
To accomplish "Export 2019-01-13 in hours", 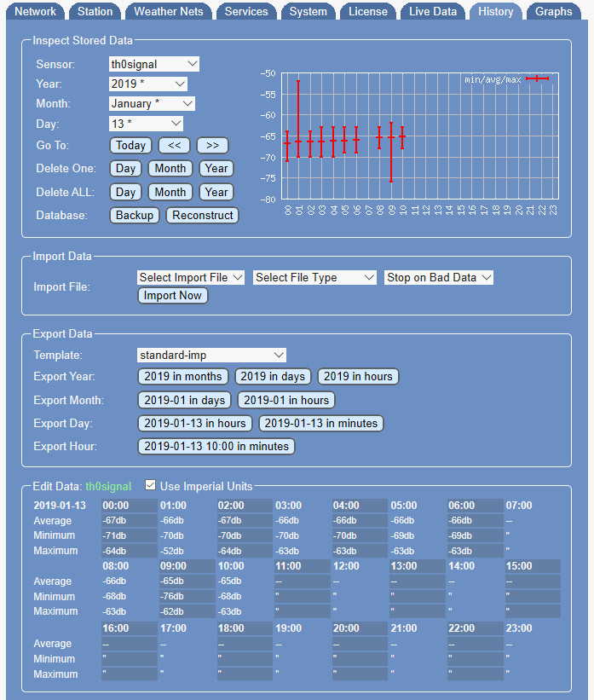I will (x=195, y=423).
